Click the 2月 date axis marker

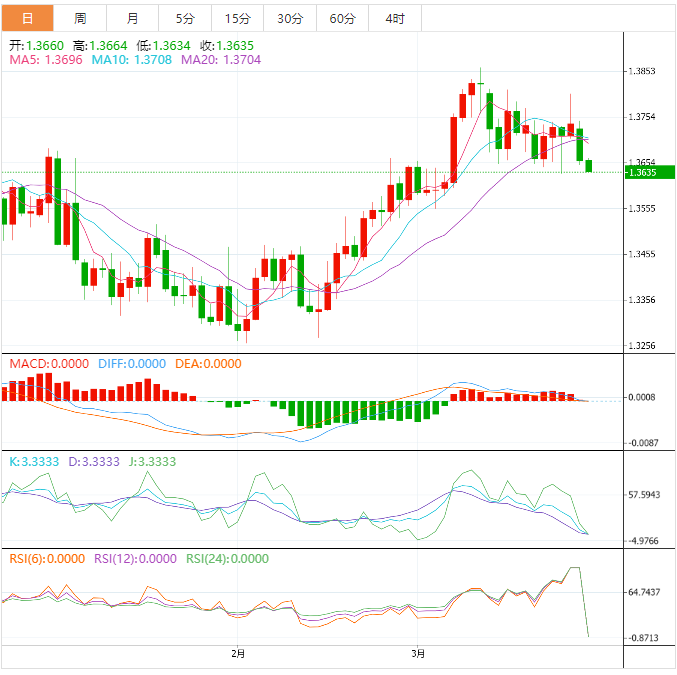tap(238, 655)
